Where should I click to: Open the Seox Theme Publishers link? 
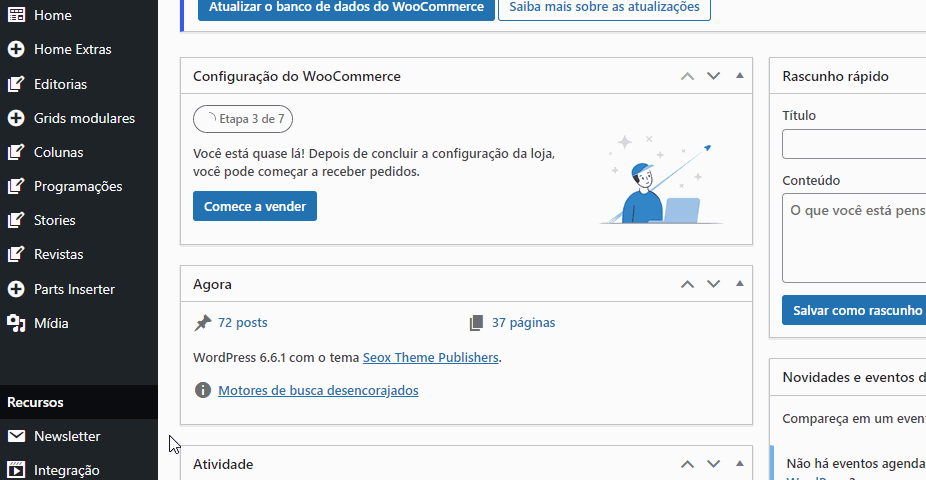pyautogui.click(x=431, y=357)
